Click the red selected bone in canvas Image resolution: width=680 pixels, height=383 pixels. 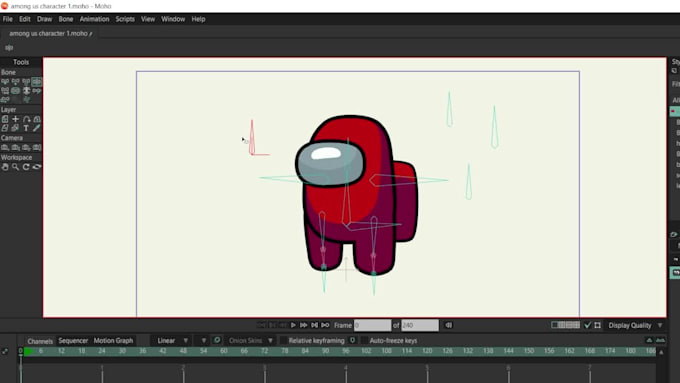pyautogui.click(x=252, y=137)
